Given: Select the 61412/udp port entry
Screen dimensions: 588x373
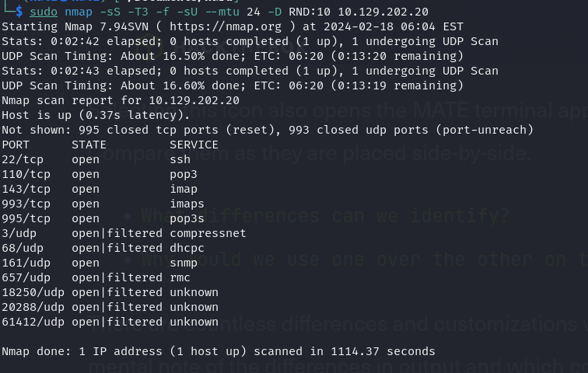Looking at the screenshot, I should click(33, 322).
